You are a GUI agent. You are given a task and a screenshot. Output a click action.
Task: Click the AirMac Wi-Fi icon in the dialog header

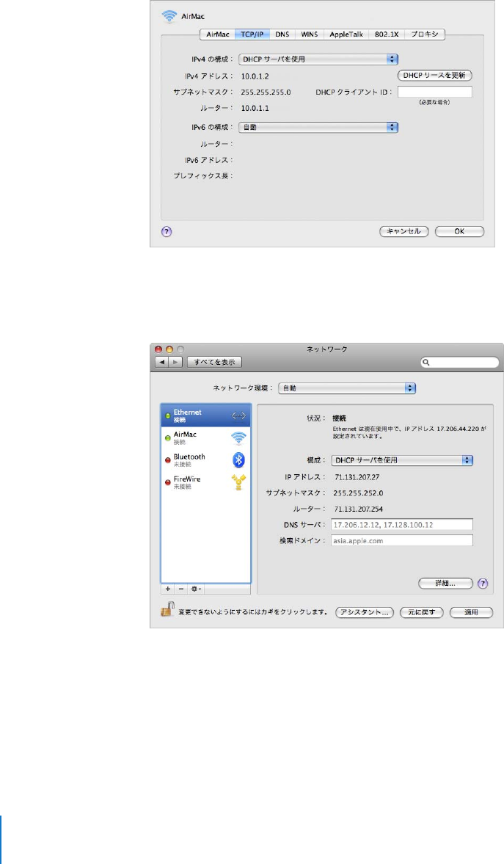point(169,17)
